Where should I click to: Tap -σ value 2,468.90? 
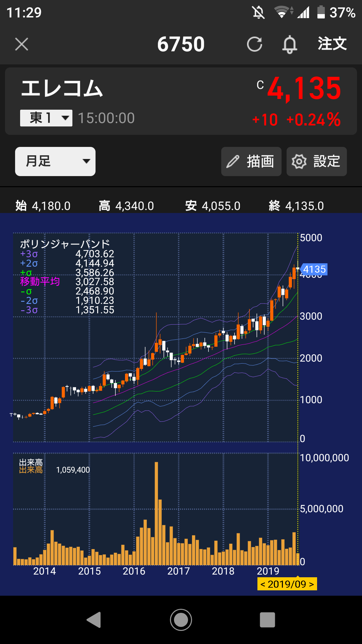point(95,291)
